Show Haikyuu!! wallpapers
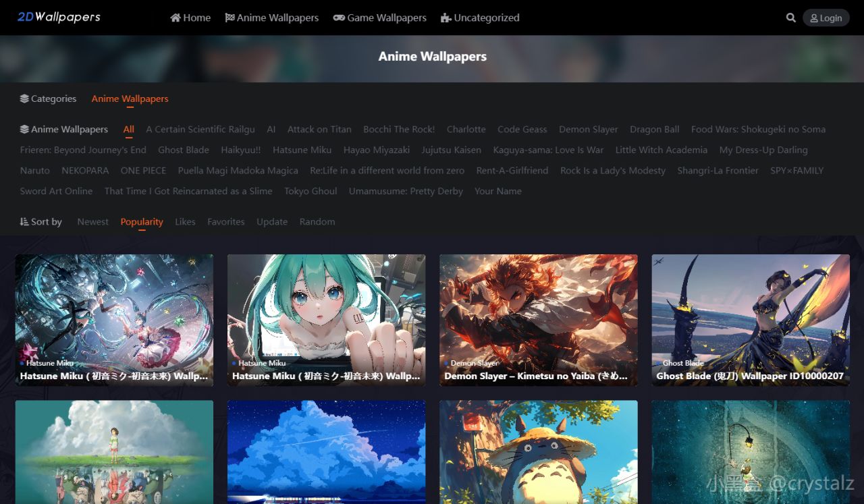The height and width of the screenshot is (504, 864). tap(241, 150)
